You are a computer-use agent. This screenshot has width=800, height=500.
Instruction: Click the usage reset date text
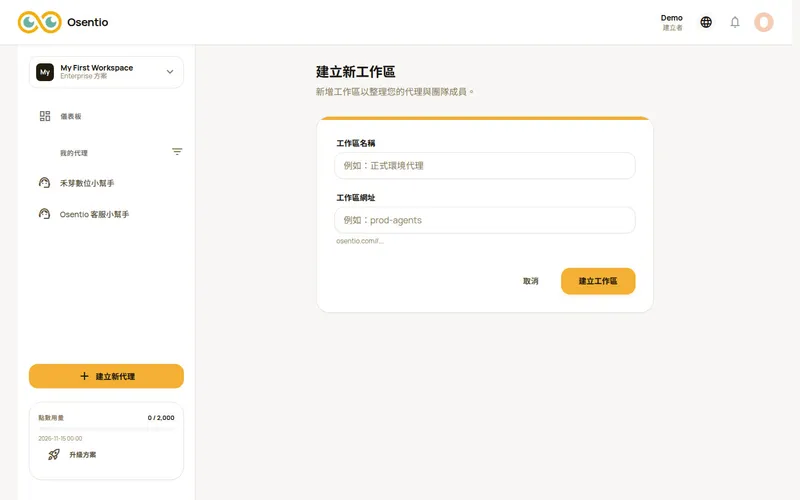(x=60, y=438)
